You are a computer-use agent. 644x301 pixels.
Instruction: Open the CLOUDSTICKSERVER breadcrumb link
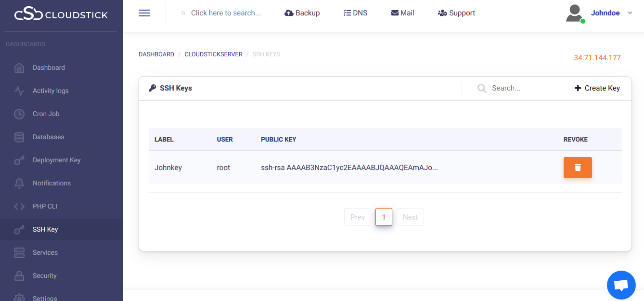pyautogui.click(x=213, y=54)
